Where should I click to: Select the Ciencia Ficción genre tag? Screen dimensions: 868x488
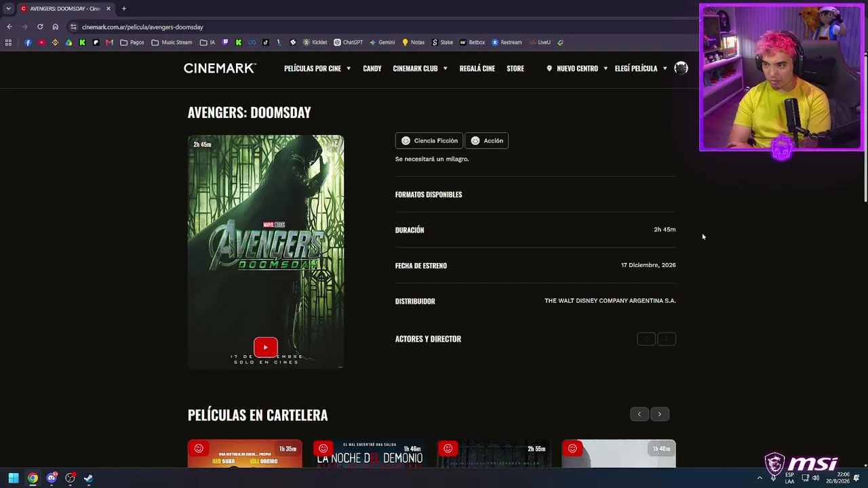429,140
